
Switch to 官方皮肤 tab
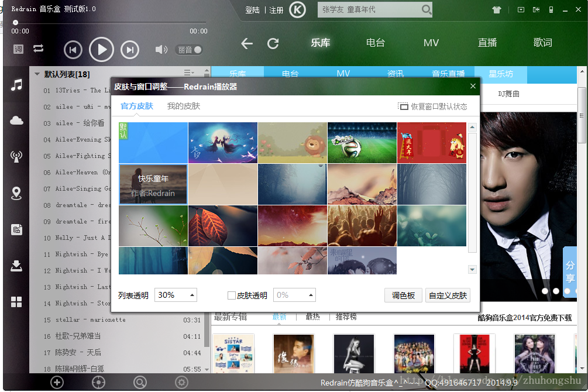point(137,106)
